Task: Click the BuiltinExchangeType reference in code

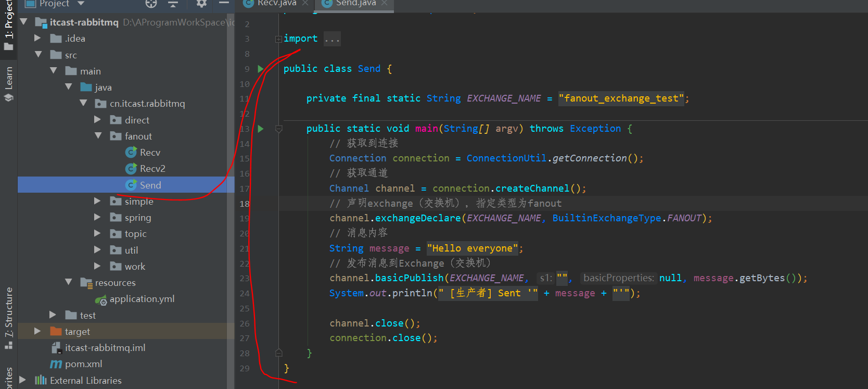Action: pyautogui.click(x=607, y=218)
